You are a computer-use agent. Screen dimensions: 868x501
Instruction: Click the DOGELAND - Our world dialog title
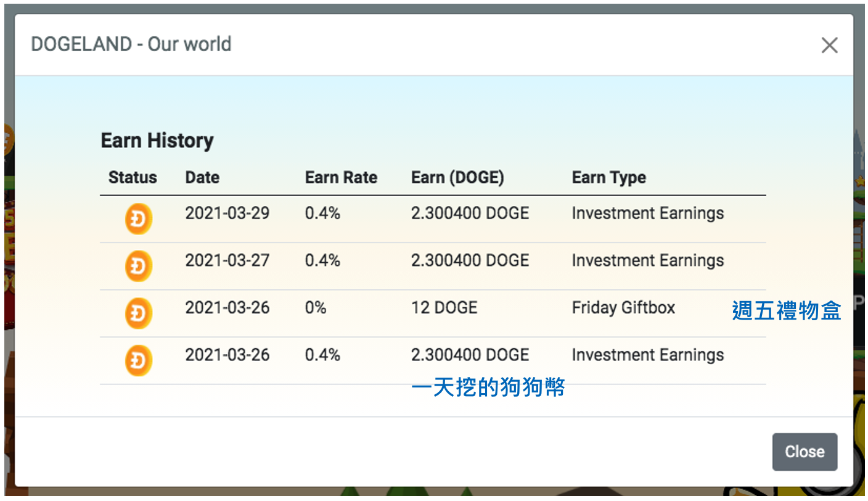click(131, 44)
